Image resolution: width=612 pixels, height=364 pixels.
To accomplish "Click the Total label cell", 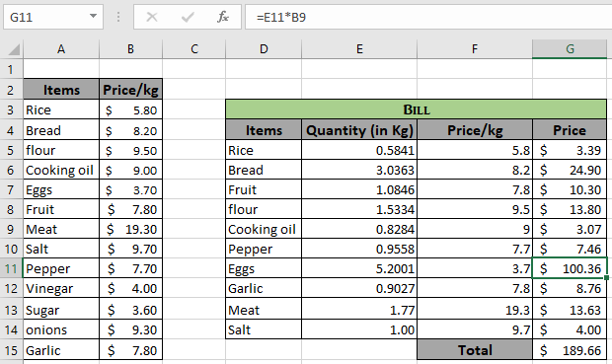I will [475, 350].
